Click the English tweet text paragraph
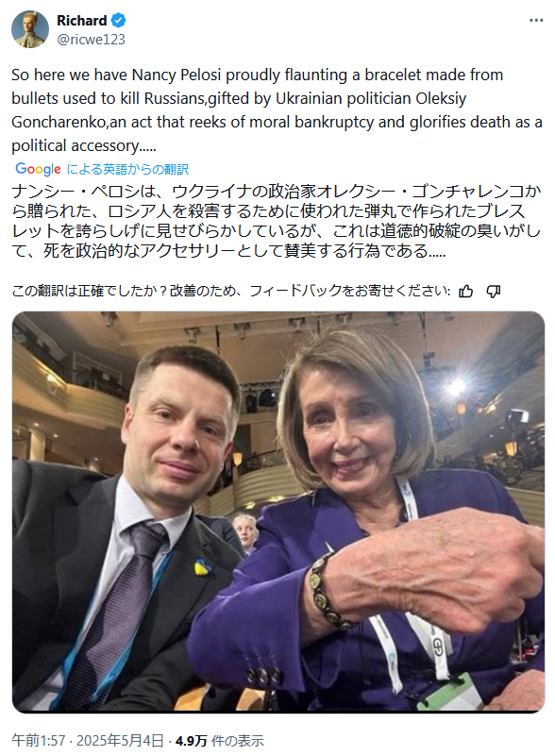The width and height of the screenshot is (555, 756). click(277, 109)
